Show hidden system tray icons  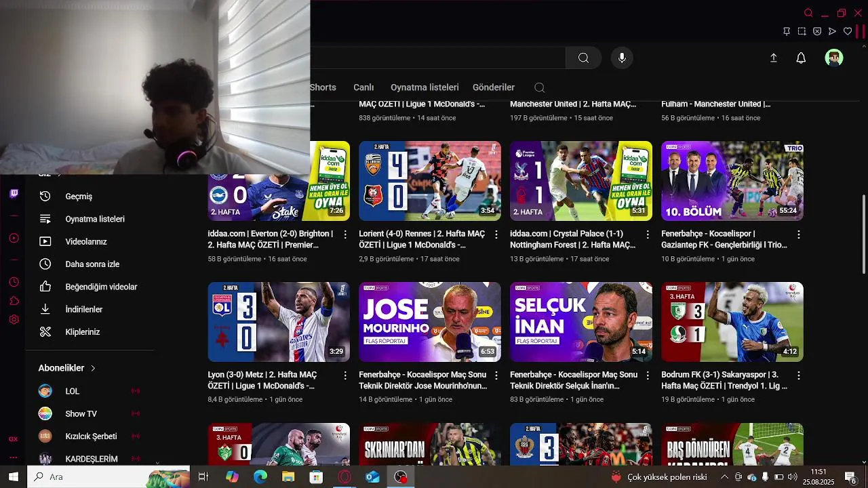[724, 477]
